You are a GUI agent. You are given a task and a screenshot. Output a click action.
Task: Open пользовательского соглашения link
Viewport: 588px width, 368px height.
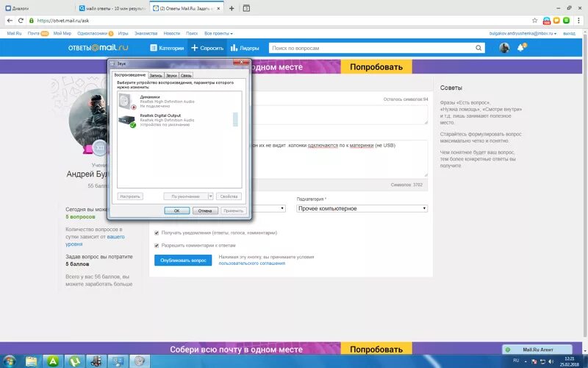251,263
